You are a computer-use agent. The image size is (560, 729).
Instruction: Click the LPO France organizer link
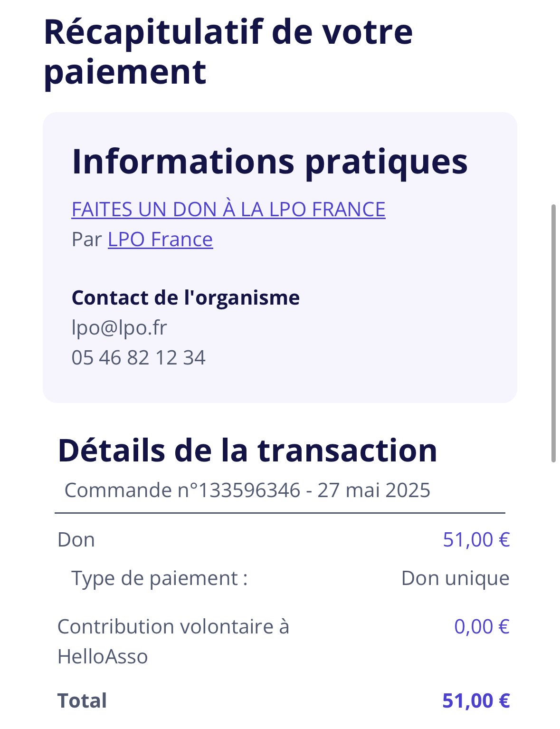[x=160, y=240]
